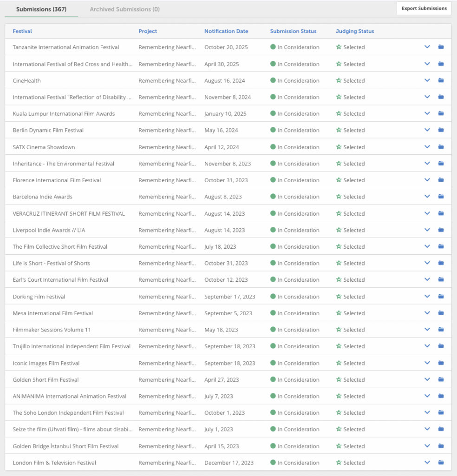Expand Florence International Film Festival row chevron

pyautogui.click(x=427, y=180)
